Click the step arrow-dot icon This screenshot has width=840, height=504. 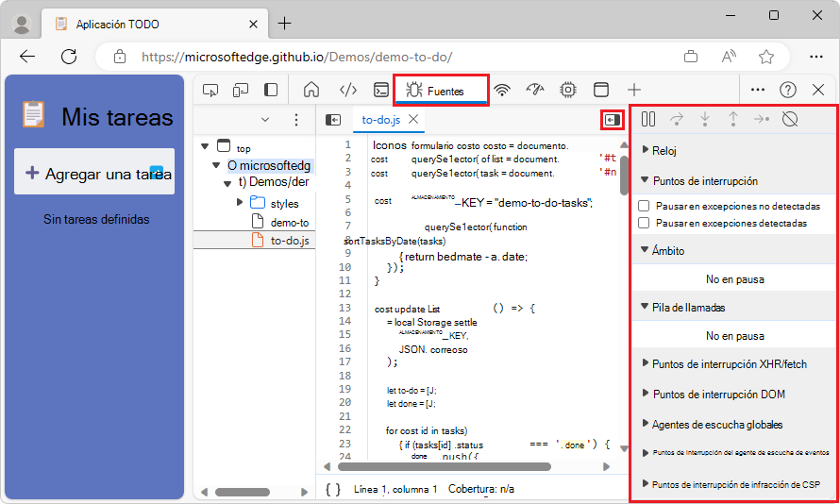click(762, 119)
